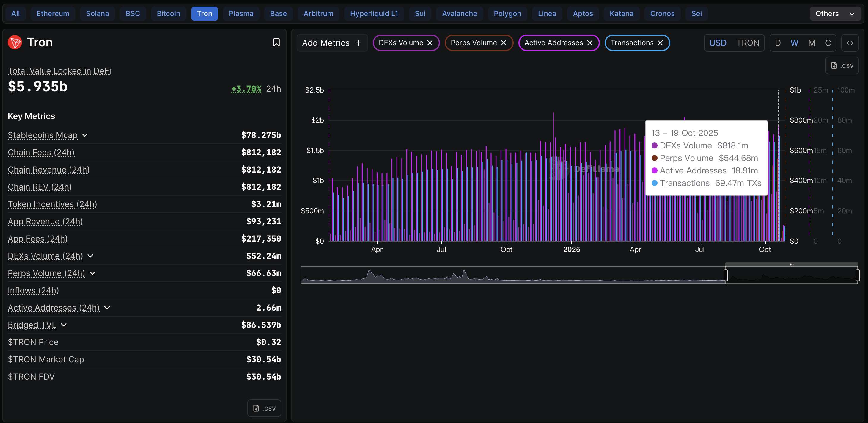Remove the Transactions metric chip
The height and width of the screenshot is (423, 868).
pos(660,43)
